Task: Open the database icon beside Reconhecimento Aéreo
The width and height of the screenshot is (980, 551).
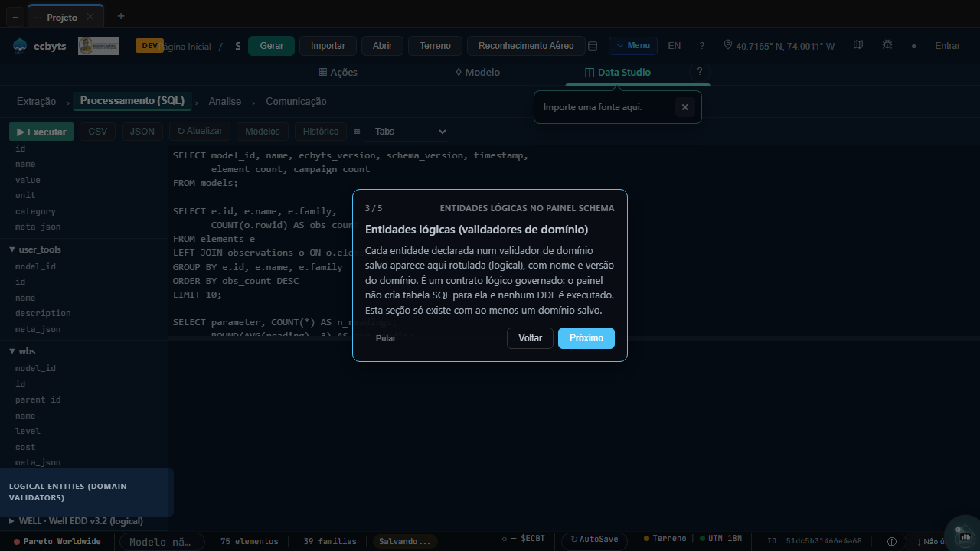Action: click(593, 46)
